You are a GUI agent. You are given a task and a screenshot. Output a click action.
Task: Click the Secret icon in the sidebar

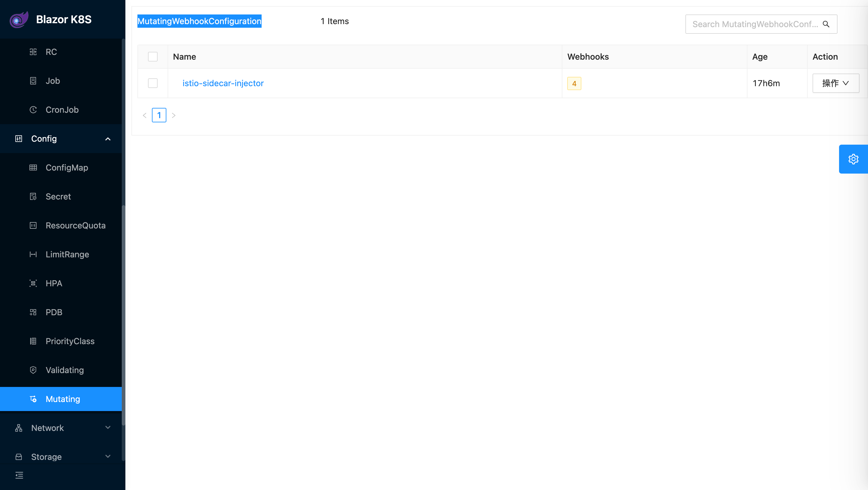33,196
